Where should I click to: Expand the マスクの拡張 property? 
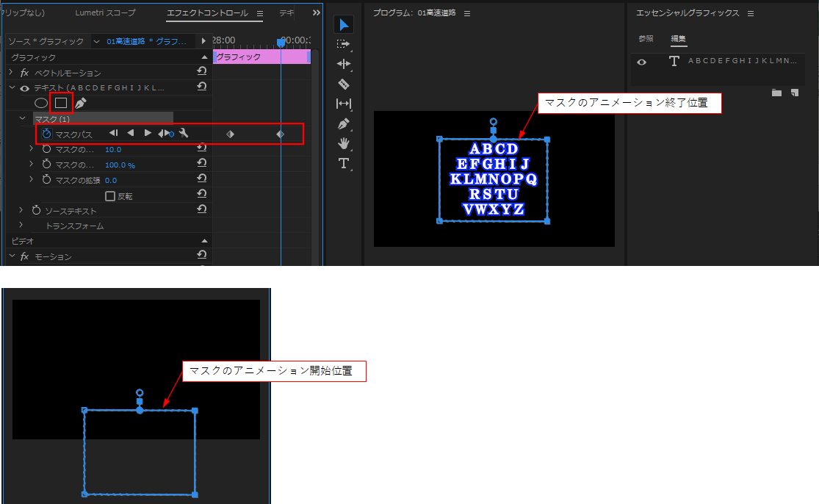click(x=32, y=179)
